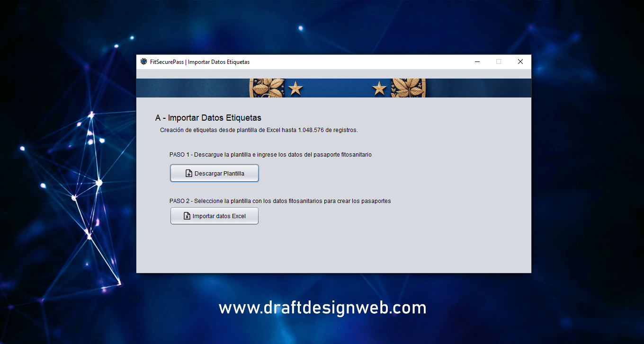Click the left gold star in banner

pos(296,88)
